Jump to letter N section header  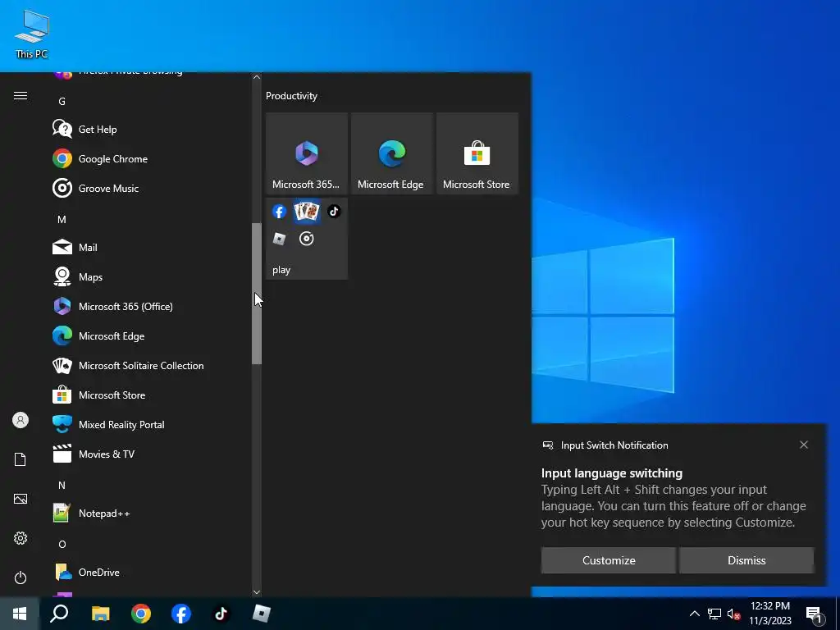tap(62, 485)
